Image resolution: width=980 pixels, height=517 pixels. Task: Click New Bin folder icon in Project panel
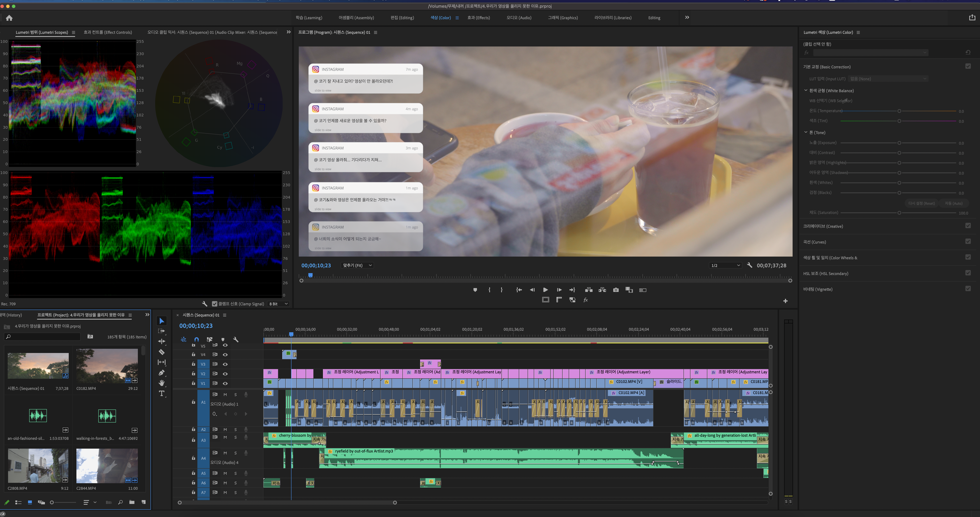[x=132, y=502]
